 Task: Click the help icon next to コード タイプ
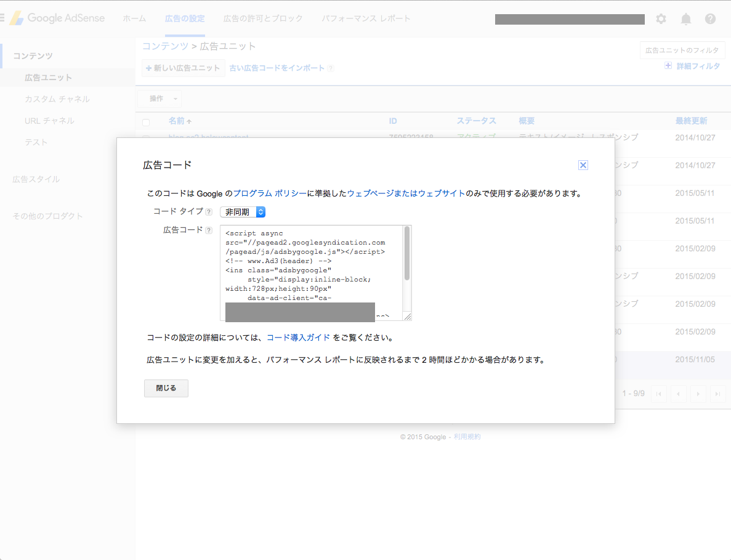[209, 211]
